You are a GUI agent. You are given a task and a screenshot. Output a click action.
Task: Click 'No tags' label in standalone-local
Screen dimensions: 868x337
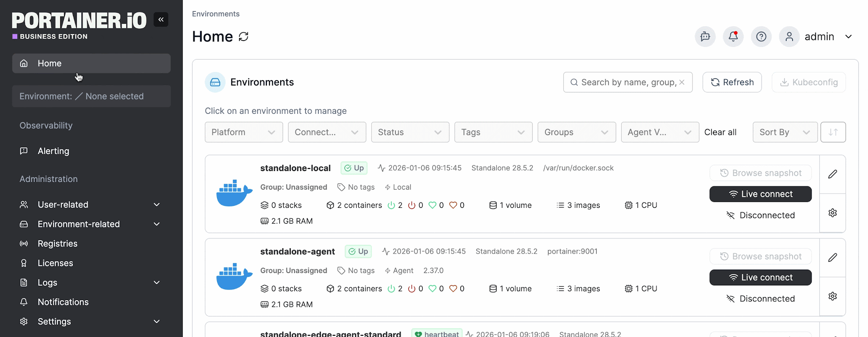[x=356, y=187]
